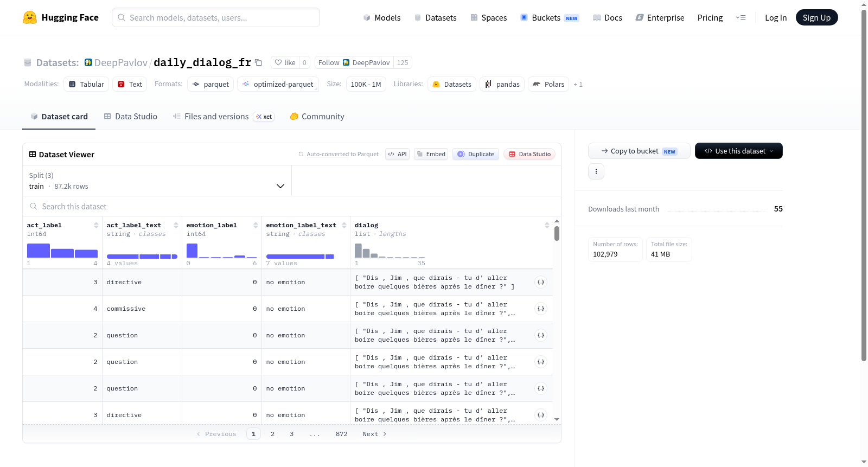The height and width of the screenshot is (467, 868).
Task: Click the heart like button
Action: (285, 62)
